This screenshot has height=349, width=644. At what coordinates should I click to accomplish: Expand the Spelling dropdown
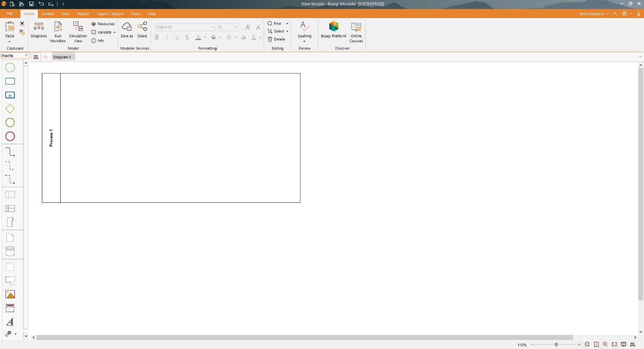[304, 41]
